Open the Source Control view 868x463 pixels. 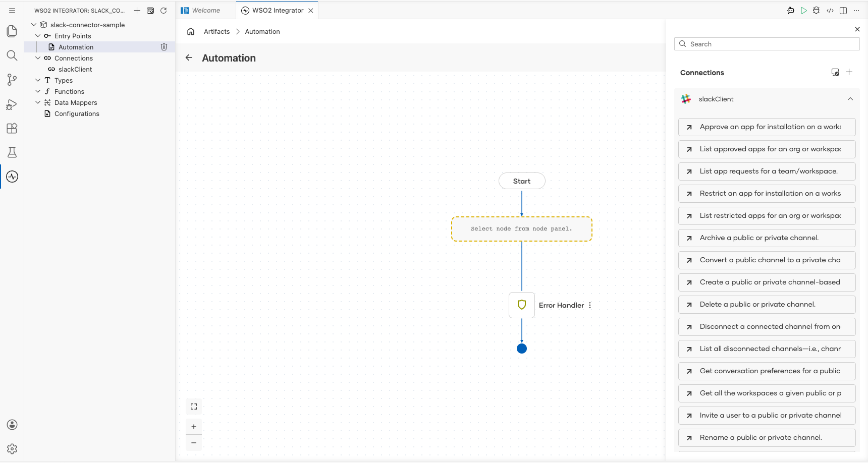point(12,80)
